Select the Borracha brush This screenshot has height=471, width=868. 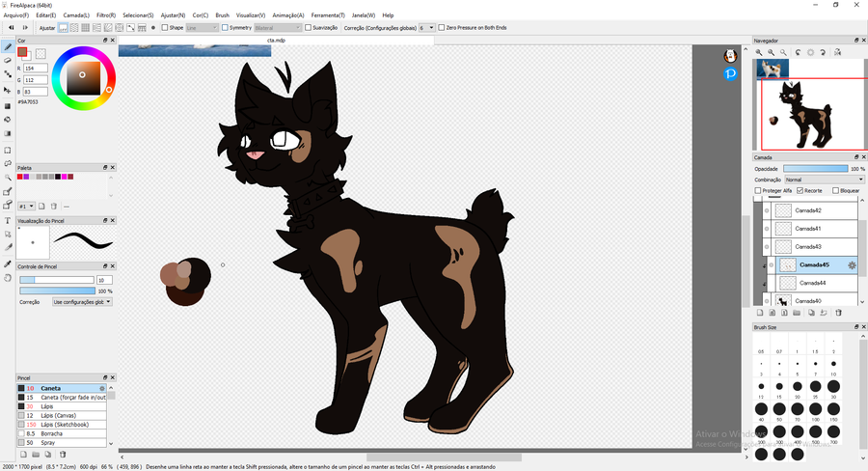(x=62, y=434)
